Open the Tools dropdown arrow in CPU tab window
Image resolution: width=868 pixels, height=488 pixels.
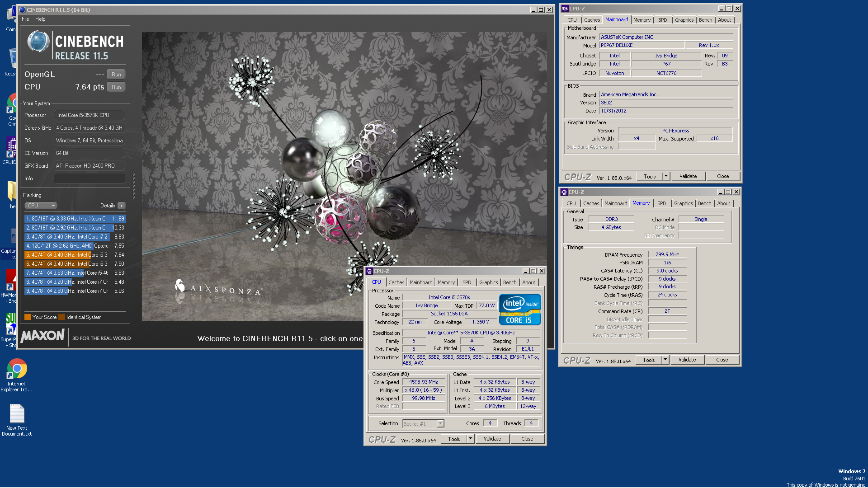tap(470, 439)
